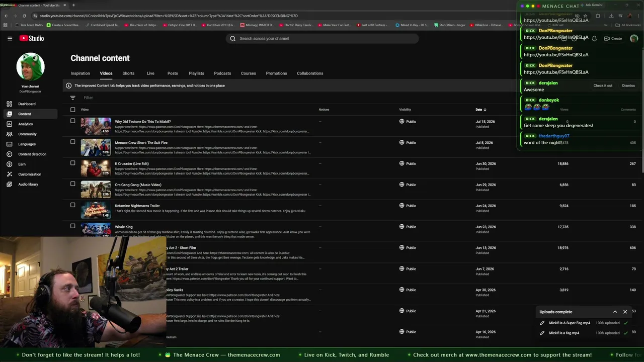Collapse the Uploads complete panel
Screen dimensions: 644x362
coord(615,312)
